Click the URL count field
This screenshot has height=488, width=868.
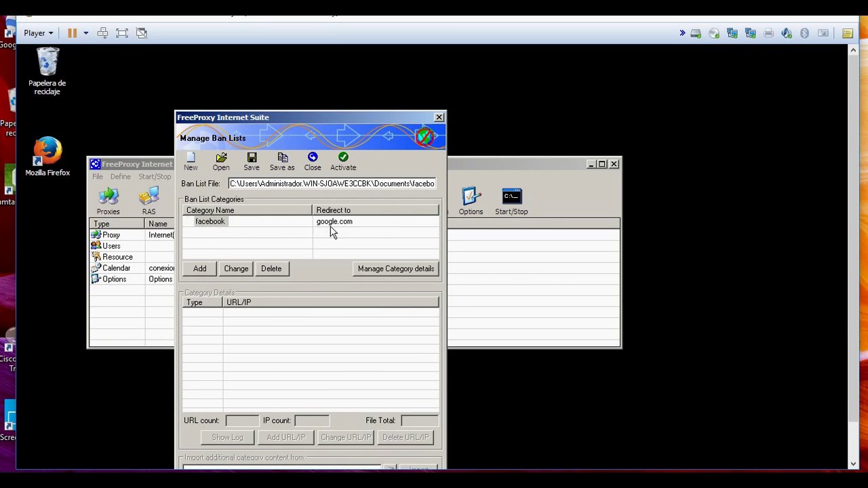coord(241,420)
